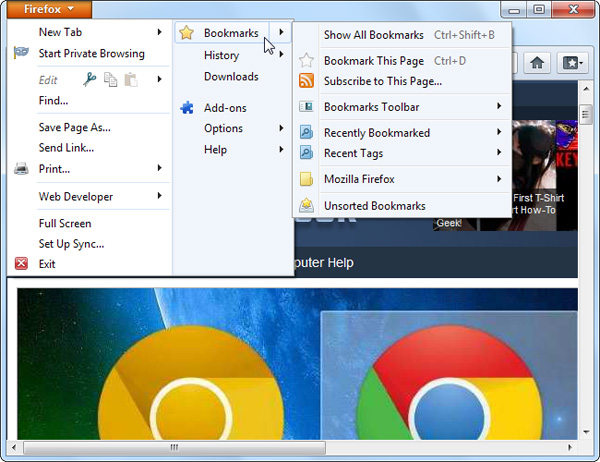Click the Recent Tags search-folder icon

[306, 152]
